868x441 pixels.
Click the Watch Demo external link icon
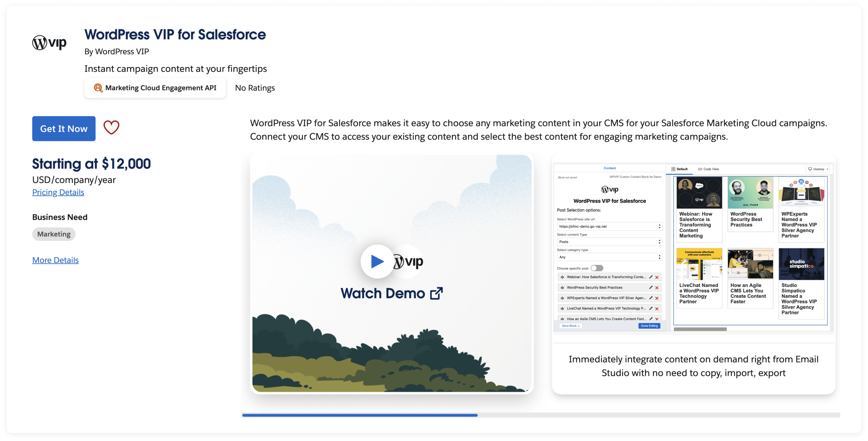click(x=436, y=293)
